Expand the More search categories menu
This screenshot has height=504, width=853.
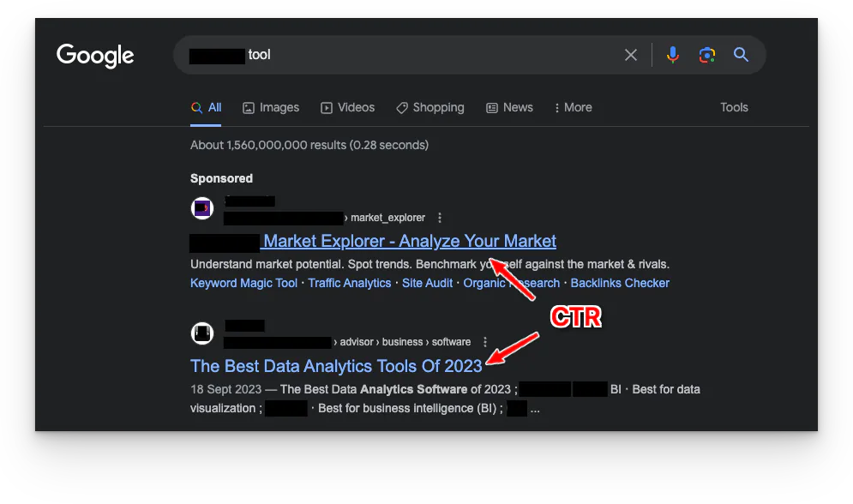click(573, 108)
